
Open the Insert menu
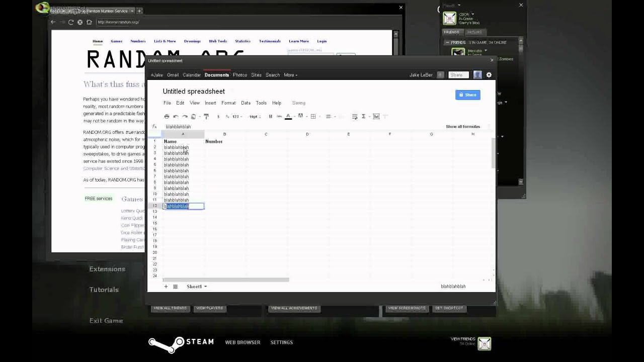(x=210, y=103)
